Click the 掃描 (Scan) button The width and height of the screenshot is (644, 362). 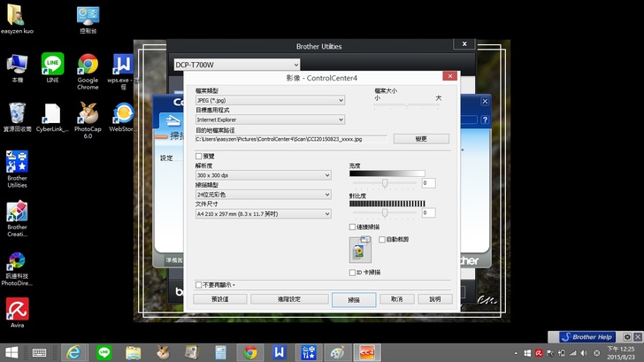pyautogui.click(x=354, y=299)
